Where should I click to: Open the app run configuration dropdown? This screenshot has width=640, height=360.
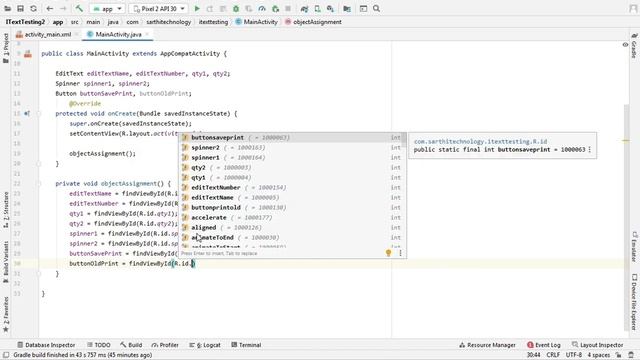click(x=107, y=9)
